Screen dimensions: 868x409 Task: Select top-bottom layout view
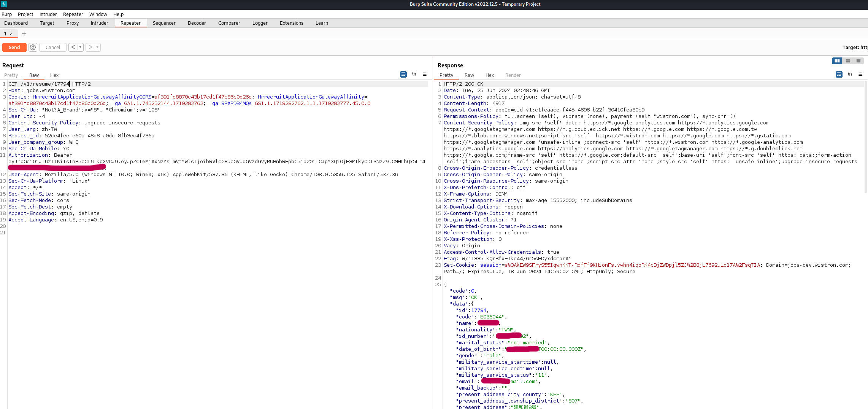[x=848, y=61]
